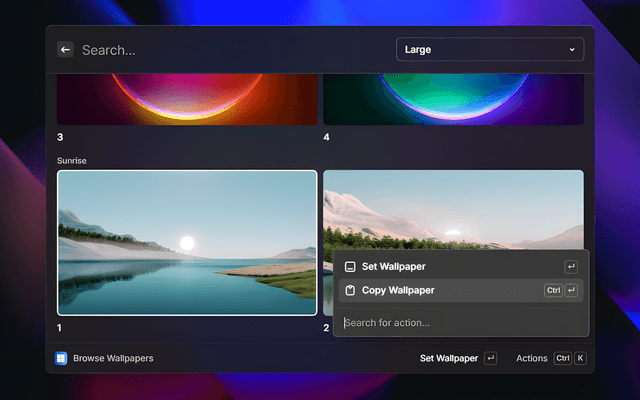Image resolution: width=640 pixels, height=400 pixels.
Task: Click the footer Enter key icon
Action: [490, 358]
